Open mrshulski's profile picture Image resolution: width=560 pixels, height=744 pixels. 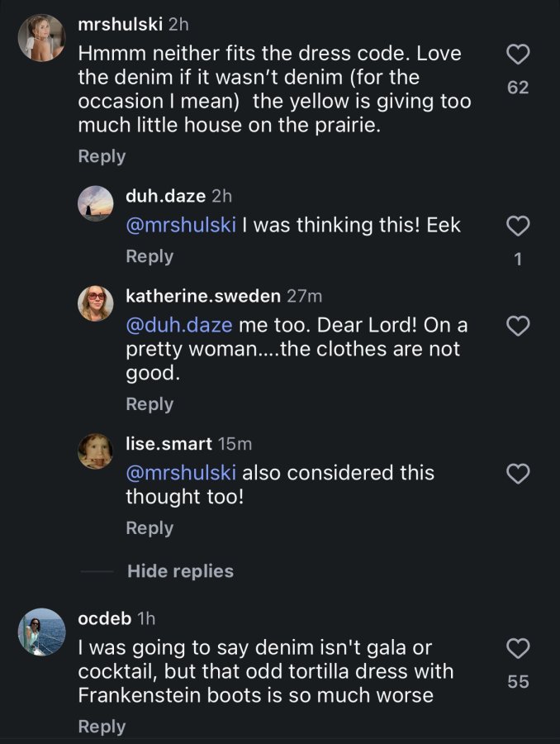point(41,37)
